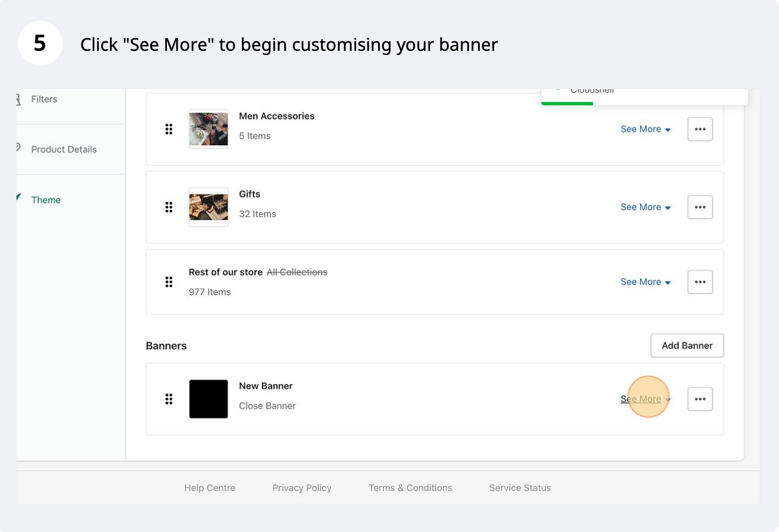Click the struck-through "All Collections" text

click(x=297, y=273)
